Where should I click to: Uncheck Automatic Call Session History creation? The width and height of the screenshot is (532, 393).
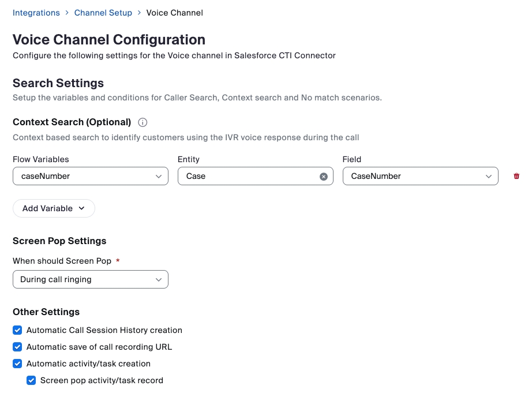tap(17, 330)
